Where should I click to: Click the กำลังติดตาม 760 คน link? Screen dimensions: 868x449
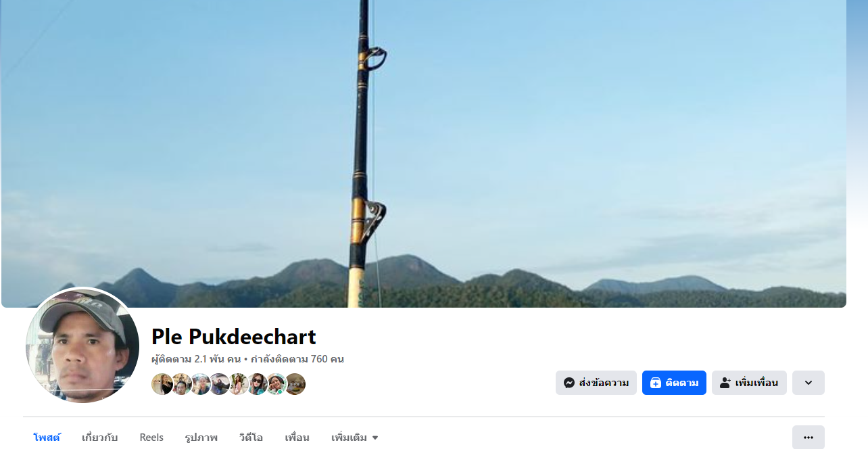[297, 359]
